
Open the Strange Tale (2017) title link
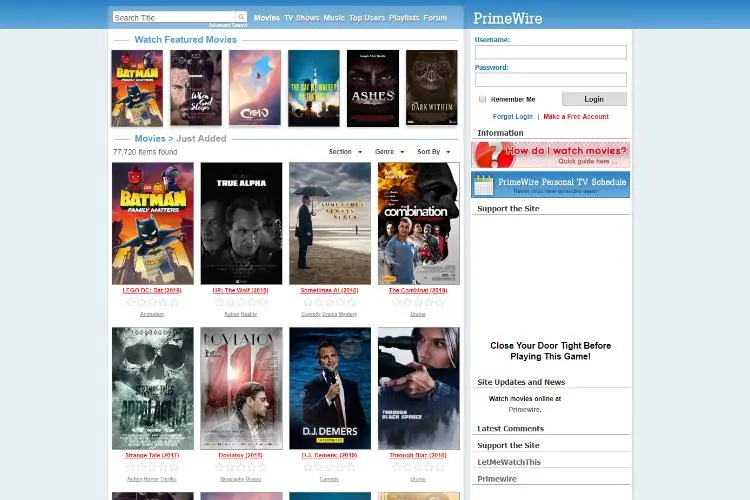pos(152,455)
